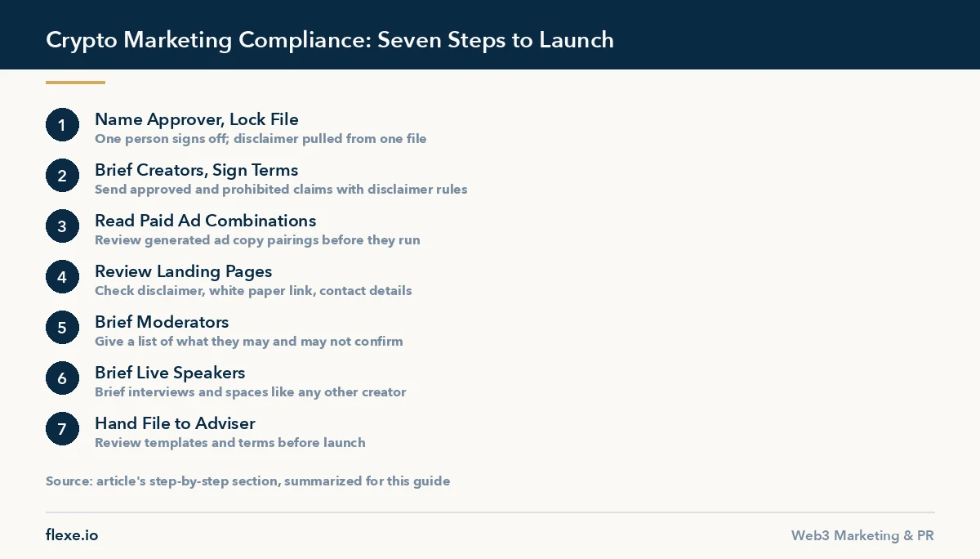Click the step 2 number circle
This screenshot has height=559, width=980.
tap(62, 176)
